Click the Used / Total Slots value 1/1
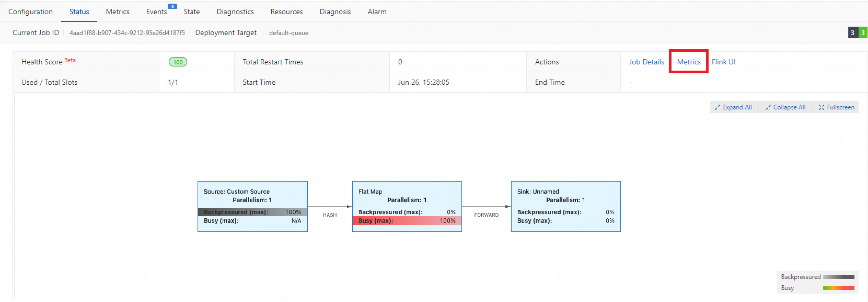This screenshot has height=302, width=868. (x=173, y=82)
